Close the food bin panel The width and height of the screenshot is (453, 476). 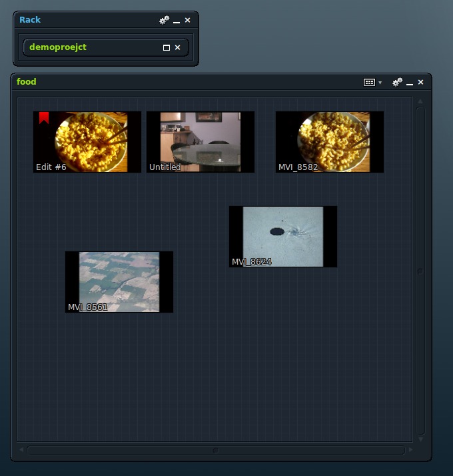click(x=420, y=82)
